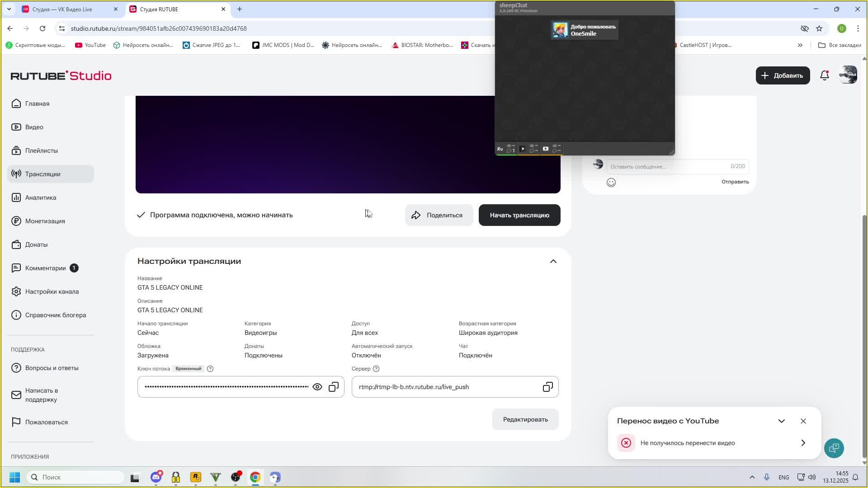
Task: Minimize the Перенос видео с YouTube panel
Action: [x=781, y=421]
